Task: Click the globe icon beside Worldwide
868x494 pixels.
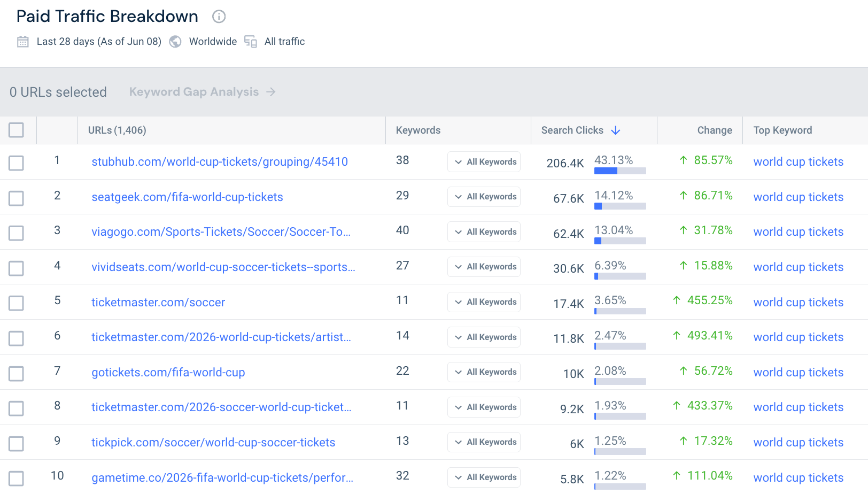Action: 175,42
